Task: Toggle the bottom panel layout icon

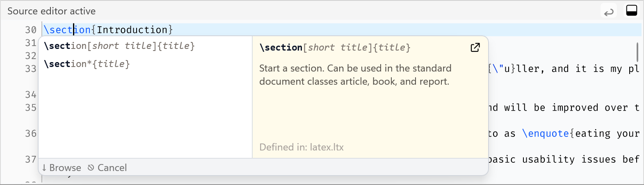Action: click(x=632, y=11)
